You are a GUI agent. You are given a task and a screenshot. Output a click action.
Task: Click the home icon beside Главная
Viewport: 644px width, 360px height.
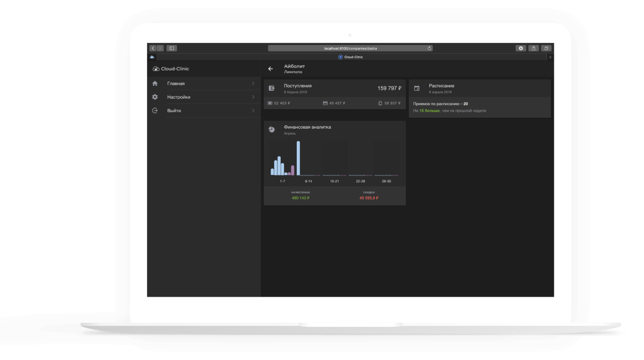pyautogui.click(x=155, y=84)
